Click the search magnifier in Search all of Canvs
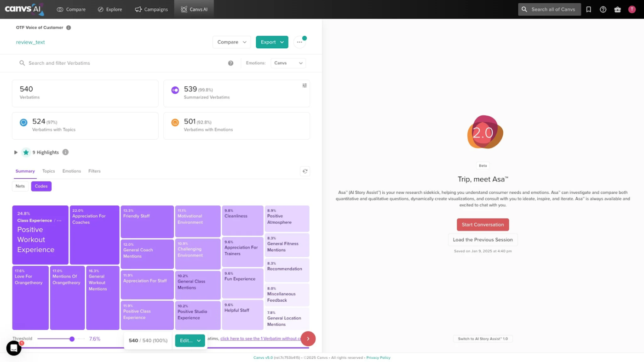The height and width of the screenshot is (362, 644). pos(524,9)
